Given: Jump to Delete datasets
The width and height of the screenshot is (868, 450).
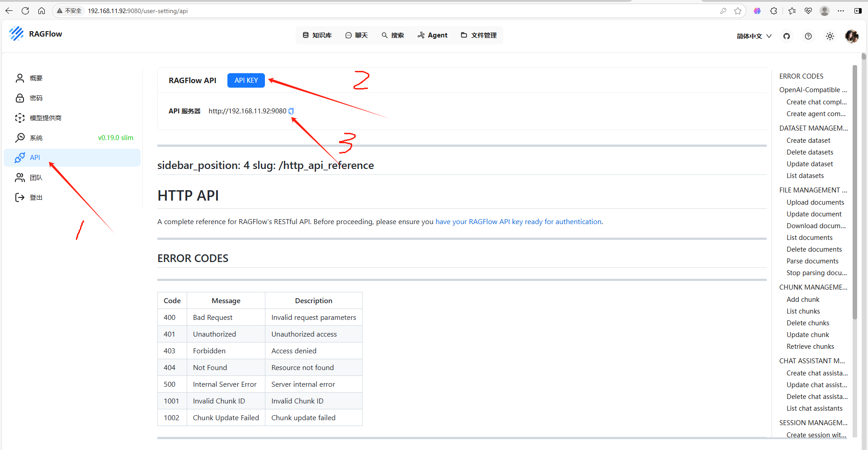Looking at the screenshot, I should click(810, 152).
